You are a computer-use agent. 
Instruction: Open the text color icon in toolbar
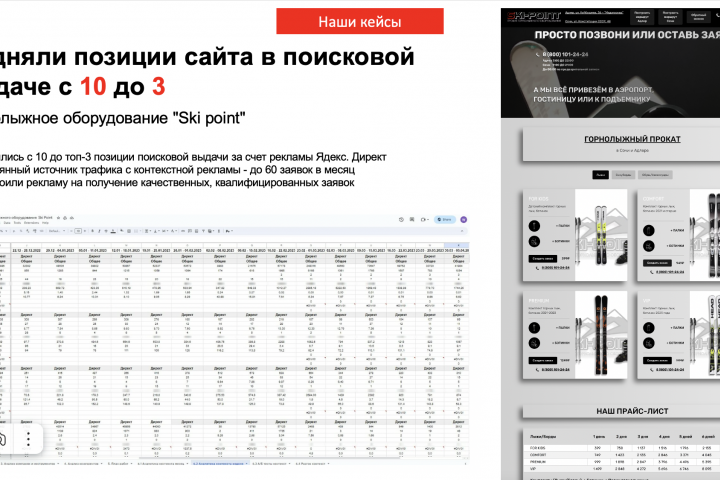(113, 231)
